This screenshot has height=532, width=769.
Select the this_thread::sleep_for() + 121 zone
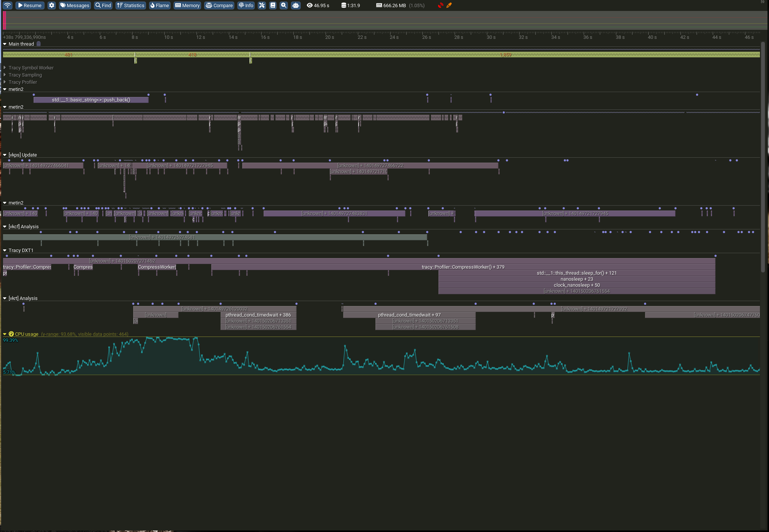pos(577,273)
